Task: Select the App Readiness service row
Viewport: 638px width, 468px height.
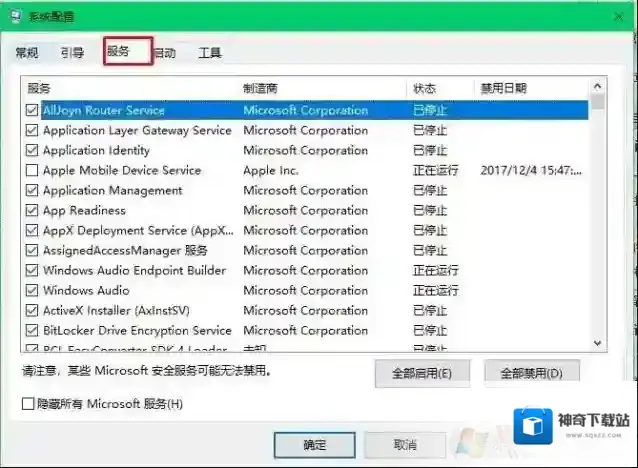Action: tap(84, 210)
